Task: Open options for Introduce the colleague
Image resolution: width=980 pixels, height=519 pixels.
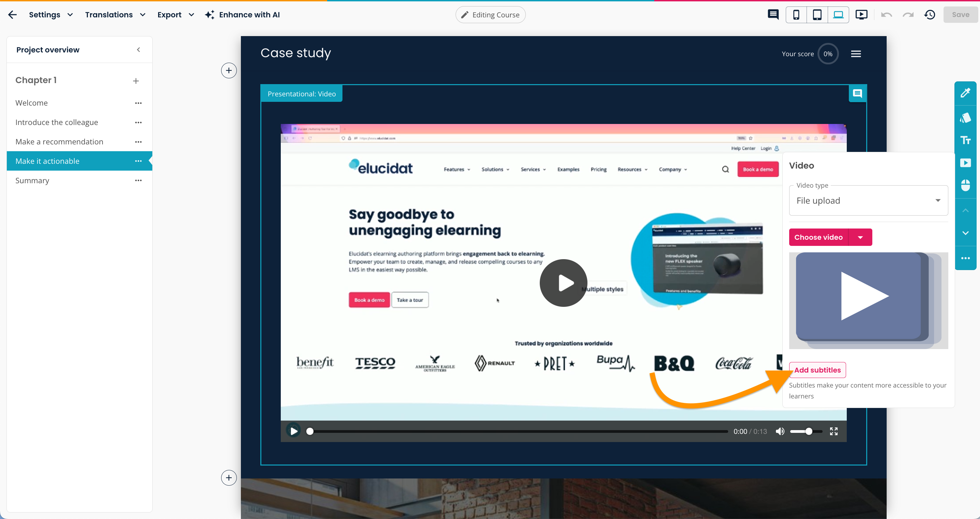Action: (x=138, y=123)
